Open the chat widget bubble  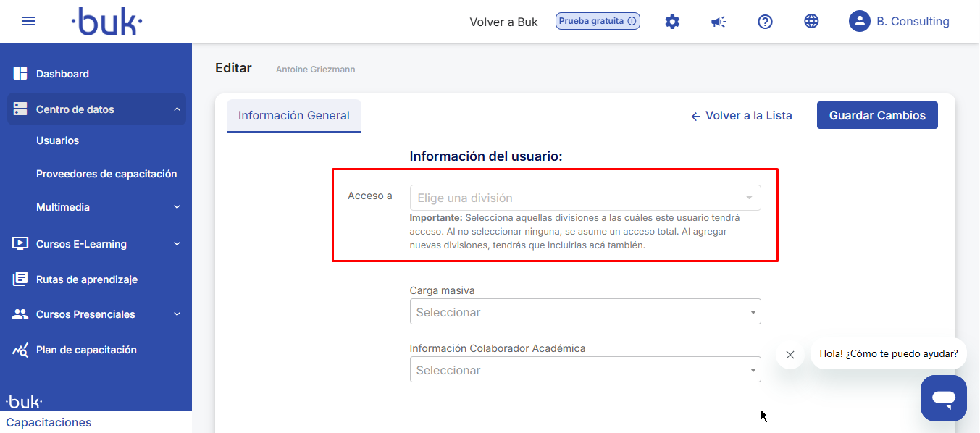[x=943, y=398]
